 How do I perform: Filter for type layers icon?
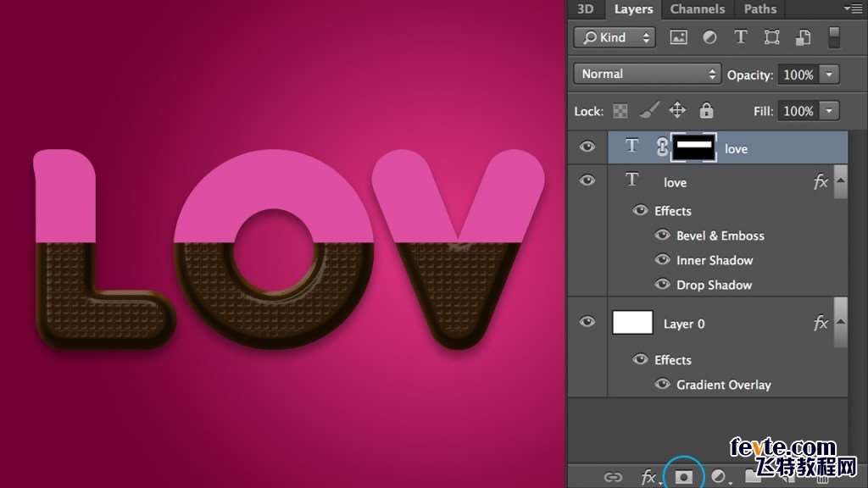pyautogui.click(x=740, y=37)
